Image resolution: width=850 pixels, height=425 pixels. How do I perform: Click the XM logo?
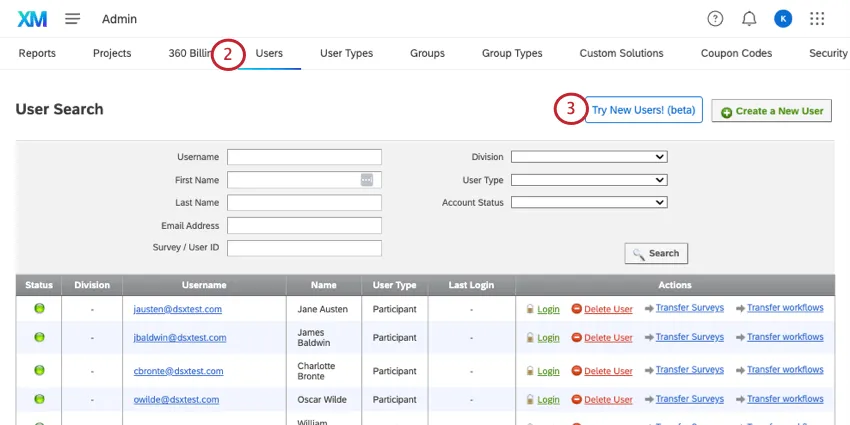coord(32,19)
